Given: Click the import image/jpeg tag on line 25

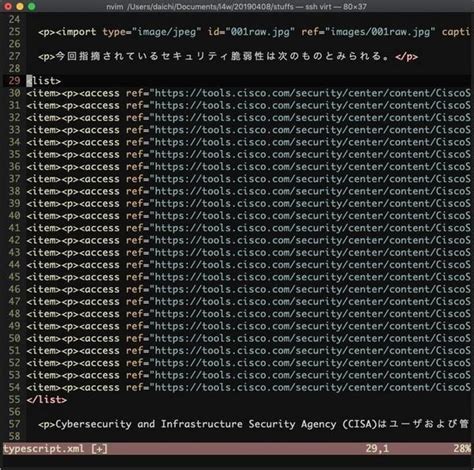Looking at the screenshot, I should (x=254, y=32).
